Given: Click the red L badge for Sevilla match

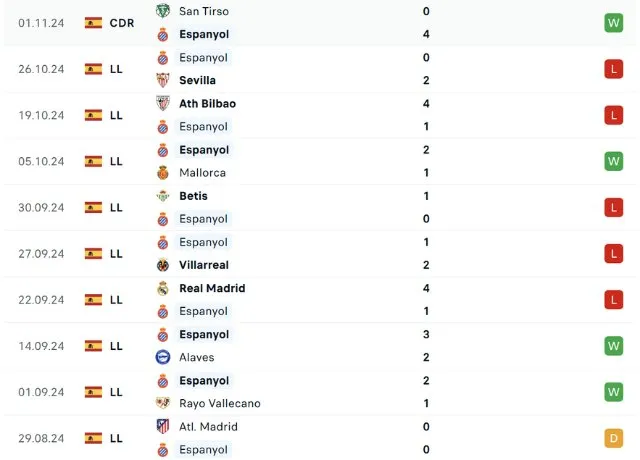Looking at the screenshot, I should 613,69.
